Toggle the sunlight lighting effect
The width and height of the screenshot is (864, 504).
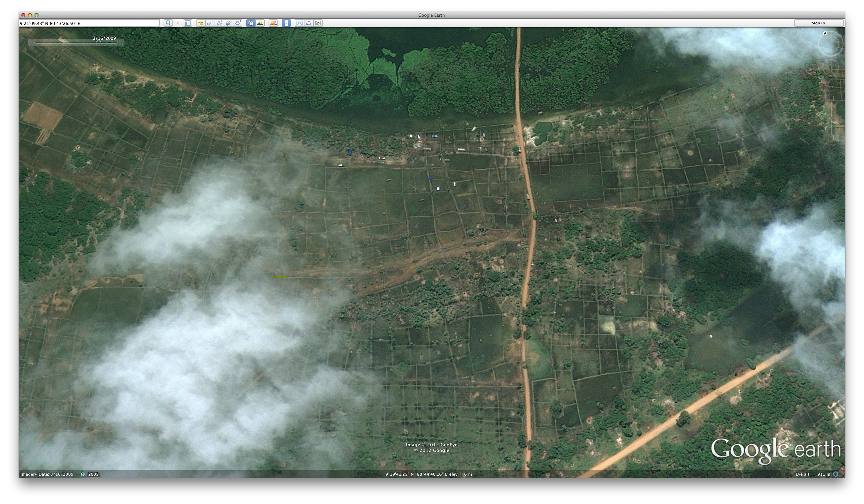tap(261, 23)
